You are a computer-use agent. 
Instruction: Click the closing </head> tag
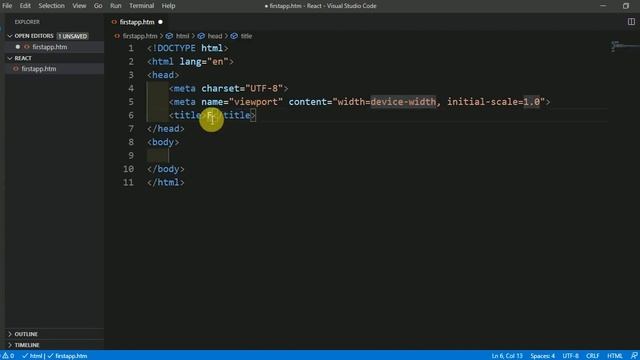tap(166, 129)
